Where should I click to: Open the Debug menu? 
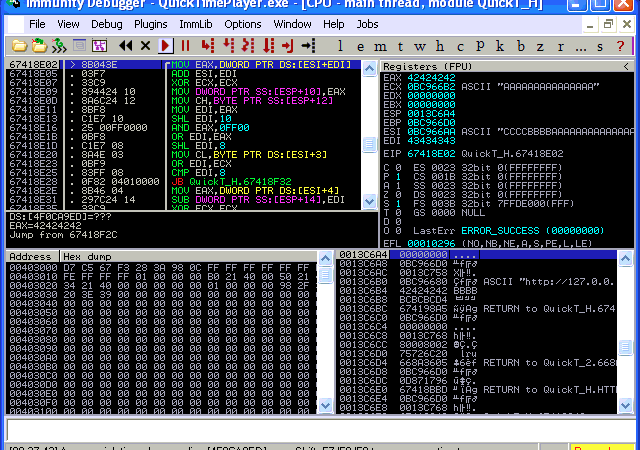coord(107,23)
